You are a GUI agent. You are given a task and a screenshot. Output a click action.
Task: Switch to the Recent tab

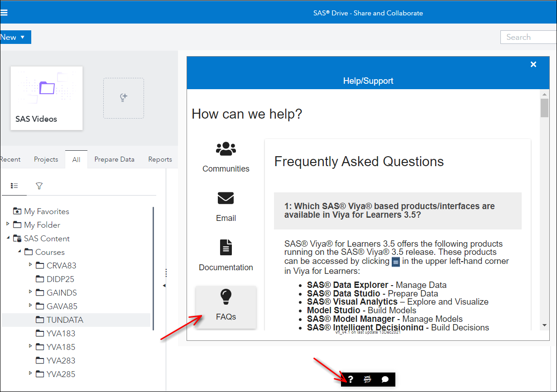pyautogui.click(x=10, y=159)
